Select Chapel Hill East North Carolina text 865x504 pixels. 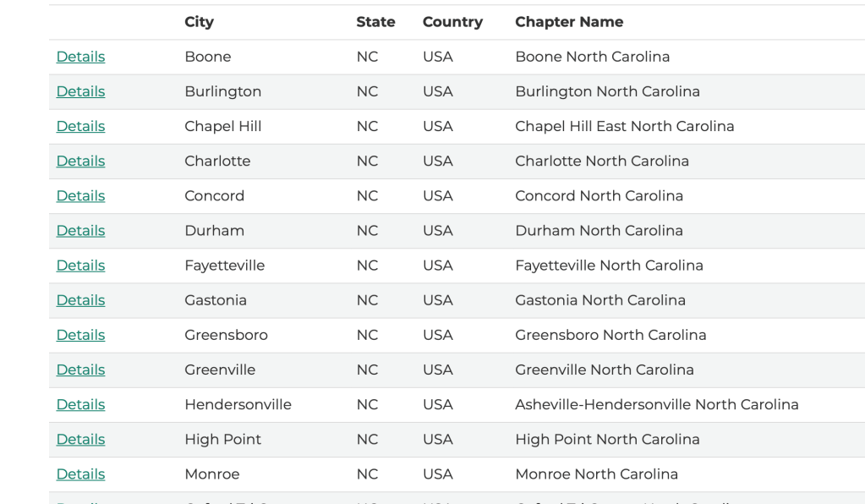pos(624,126)
